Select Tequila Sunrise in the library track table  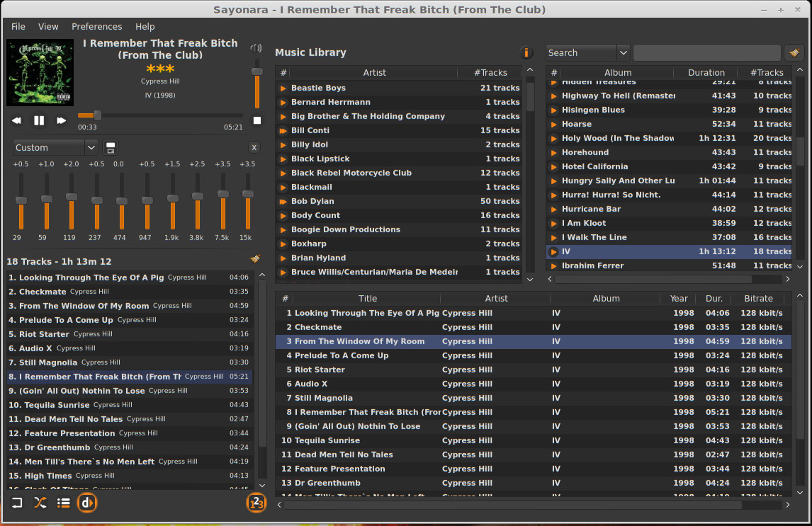pos(534,440)
